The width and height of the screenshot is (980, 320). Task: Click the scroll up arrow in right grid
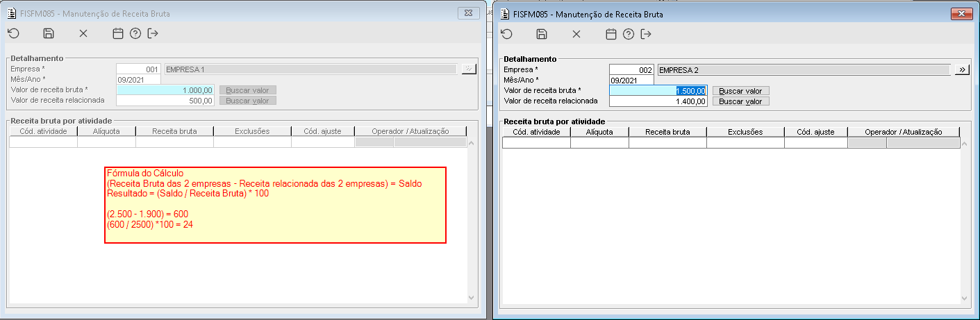[965, 144]
